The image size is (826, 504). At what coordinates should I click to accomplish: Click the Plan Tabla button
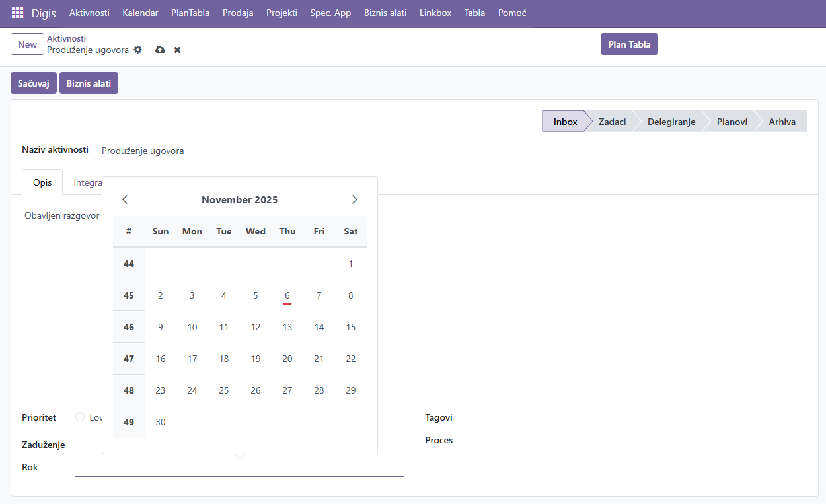point(629,44)
